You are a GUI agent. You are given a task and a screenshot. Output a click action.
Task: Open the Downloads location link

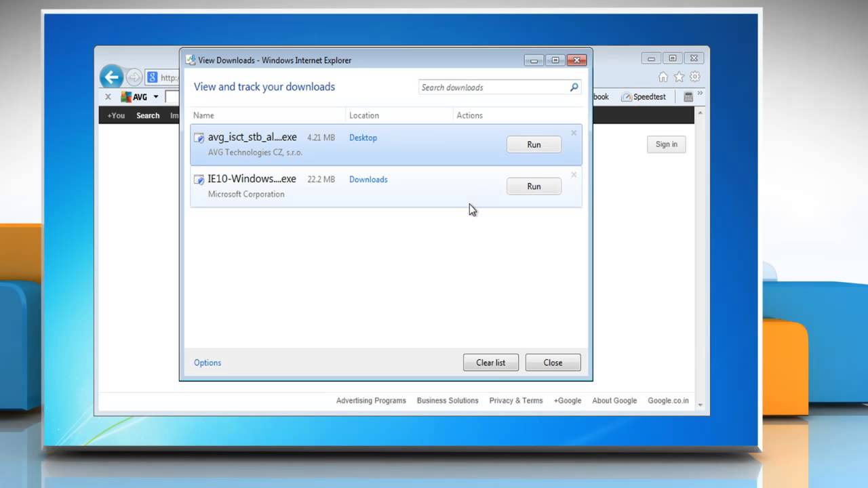point(368,180)
